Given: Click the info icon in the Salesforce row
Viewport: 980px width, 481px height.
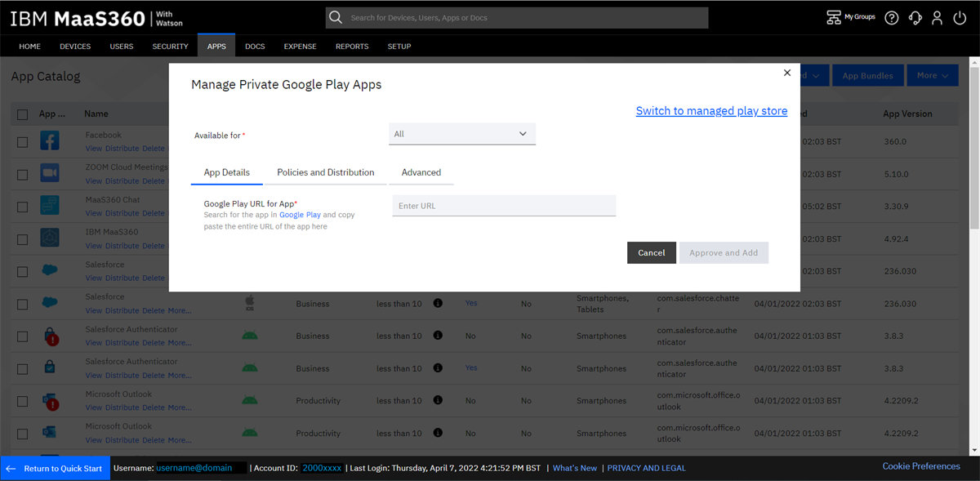Looking at the screenshot, I should pyautogui.click(x=438, y=303).
